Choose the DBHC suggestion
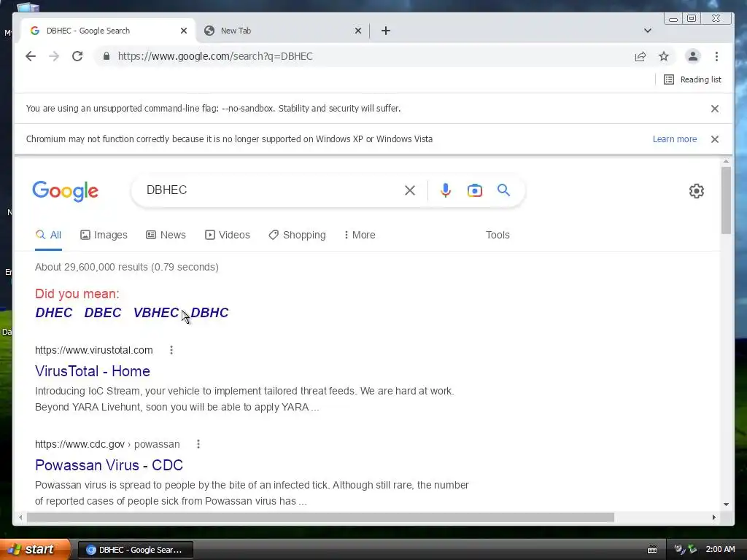Screen dimensions: 747x560 209,312
